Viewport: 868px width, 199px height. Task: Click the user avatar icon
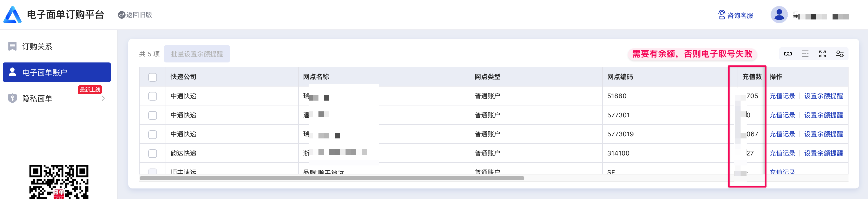(x=779, y=15)
